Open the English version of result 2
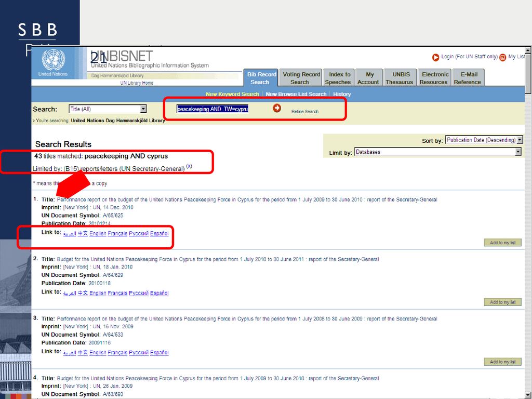This screenshot has height=399, width=532. coord(98,293)
